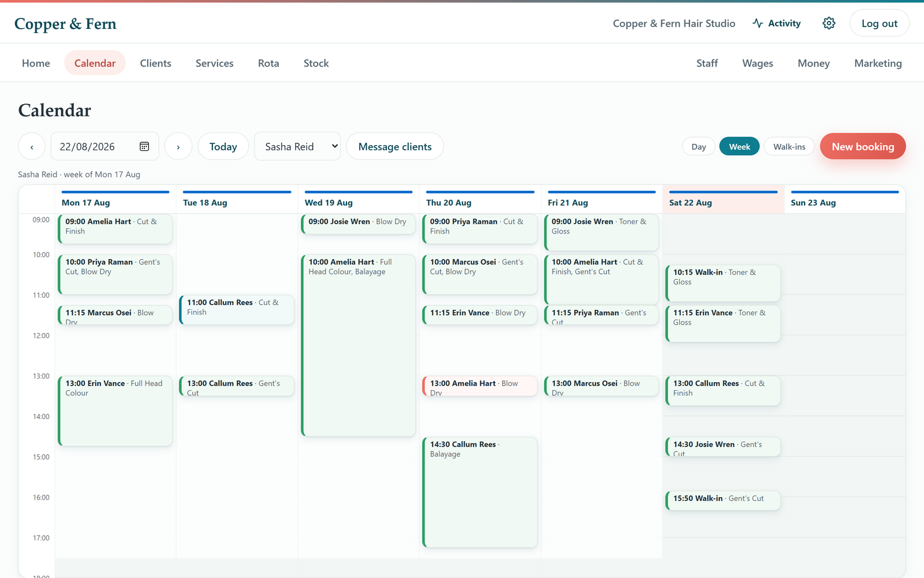Screen dimensions: 924x578
Task: Switch to Walk-ins view
Action: point(789,147)
